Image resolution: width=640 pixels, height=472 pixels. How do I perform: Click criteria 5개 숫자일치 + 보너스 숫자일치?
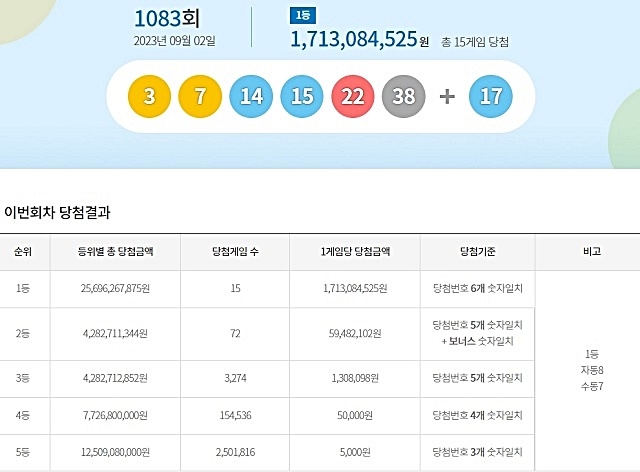(478, 333)
